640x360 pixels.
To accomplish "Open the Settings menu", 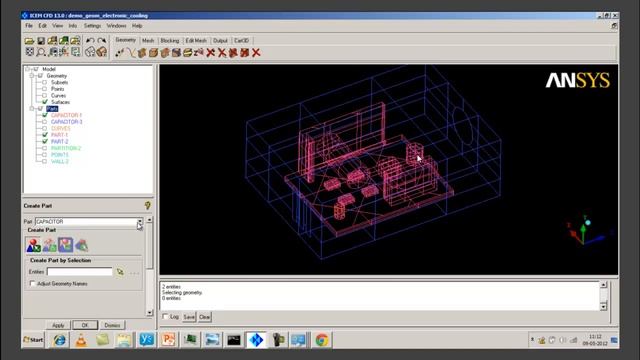I will pos(92,26).
